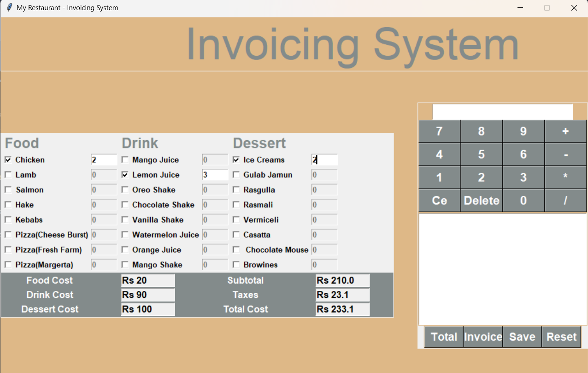Check Watermelon Juice option
The image size is (588, 373).
pyautogui.click(x=125, y=235)
